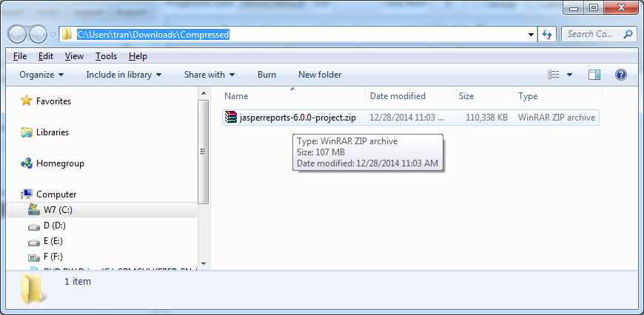Viewport: 644px width, 315px height.
Task: Click the blue Help question-mark icon
Action: 620,75
